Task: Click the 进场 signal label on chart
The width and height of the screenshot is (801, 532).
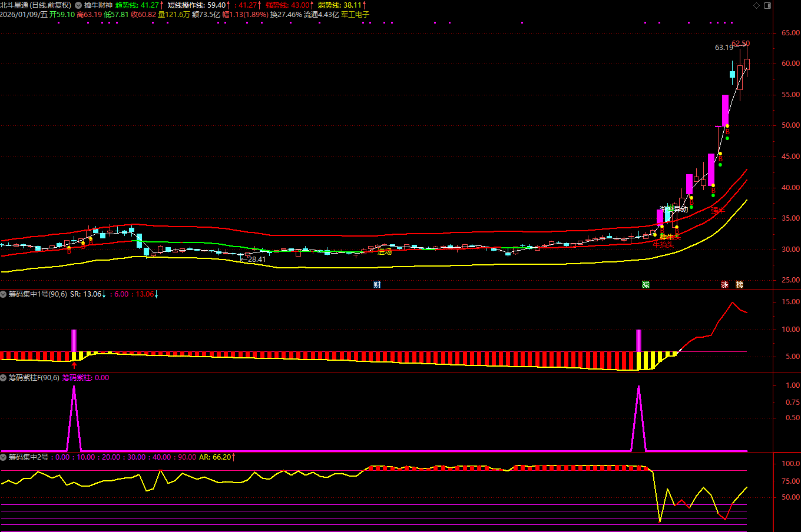Action: [x=385, y=252]
